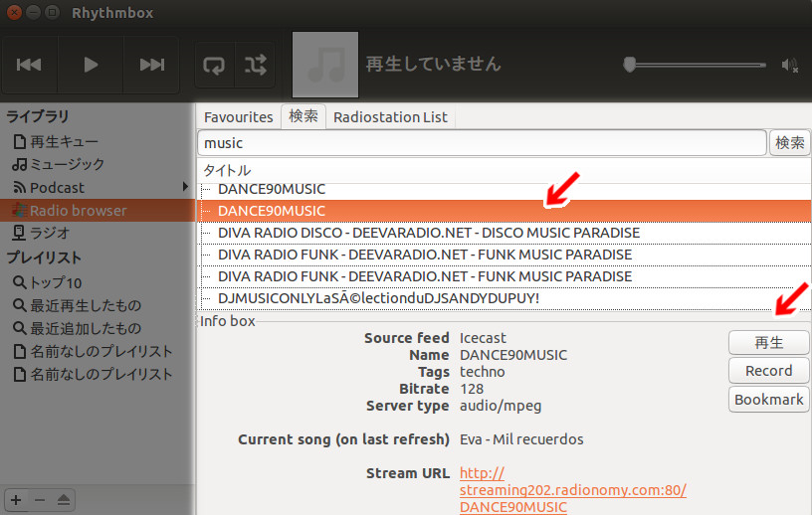The image size is (812, 515).
Task: Skip to the next track
Action: [x=151, y=65]
